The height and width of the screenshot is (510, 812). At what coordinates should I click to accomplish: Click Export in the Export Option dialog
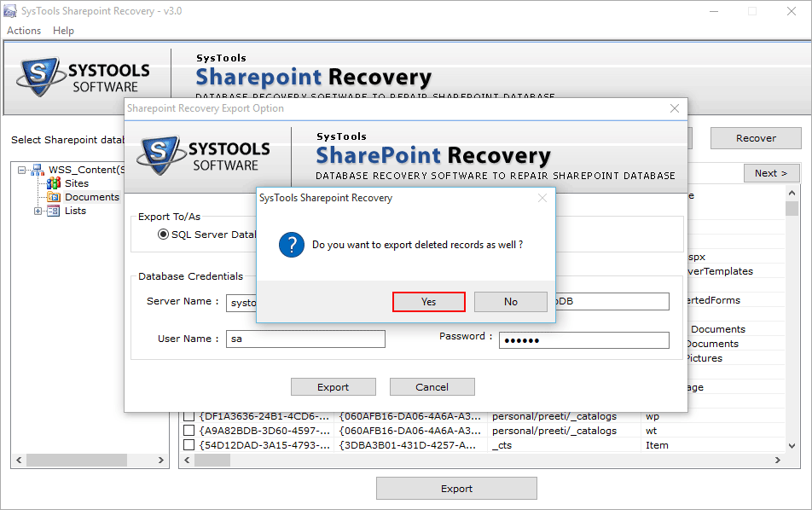tap(333, 387)
